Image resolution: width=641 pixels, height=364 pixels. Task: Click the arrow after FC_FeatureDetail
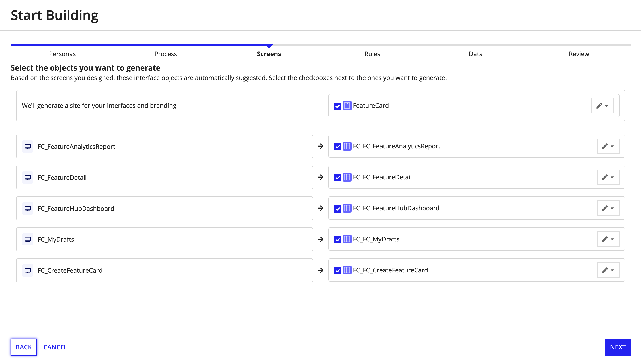[x=321, y=177]
